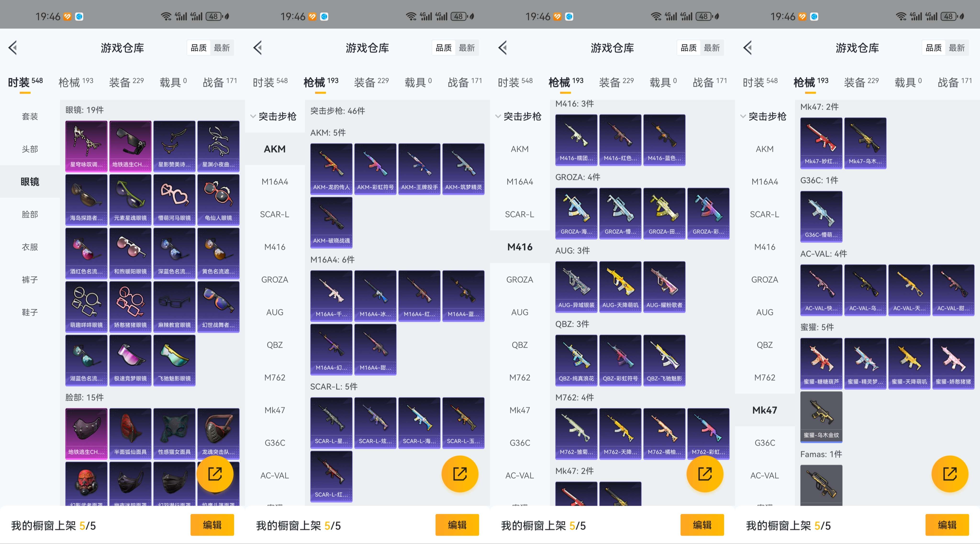Open the AUG-天降萌叽 yellow gun skin
The width and height of the screenshot is (980, 544).
pos(620,287)
